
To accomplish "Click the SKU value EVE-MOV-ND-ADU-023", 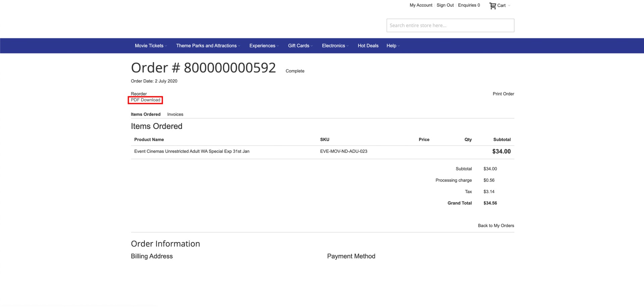I will (x=343, y=152).
